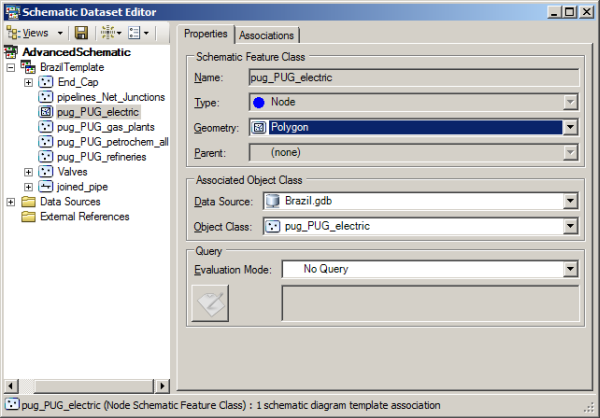This screenshot has width=600, height=418.
Task: Open the Data Source dropdown
Action: point(570,201)
